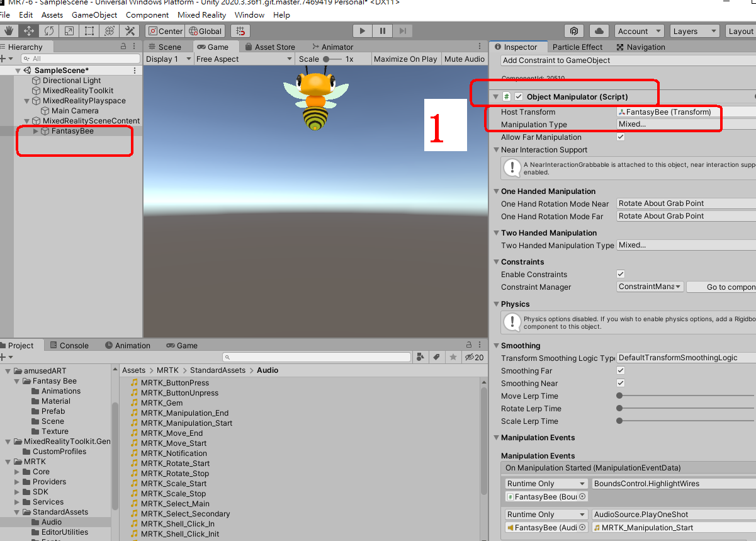Open the Constraint Manager dropdown
This screenshot has width=756, height=541.
click(x=650, y=287)
